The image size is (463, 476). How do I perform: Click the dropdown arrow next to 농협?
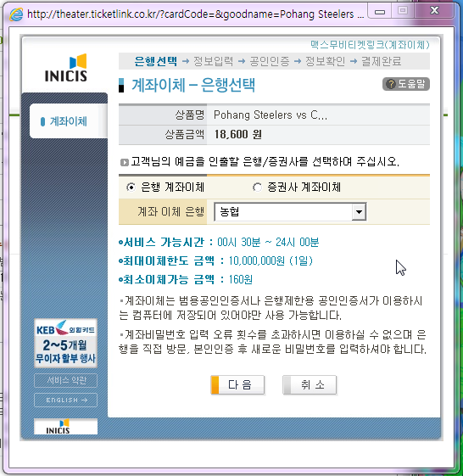click(359, 211)
